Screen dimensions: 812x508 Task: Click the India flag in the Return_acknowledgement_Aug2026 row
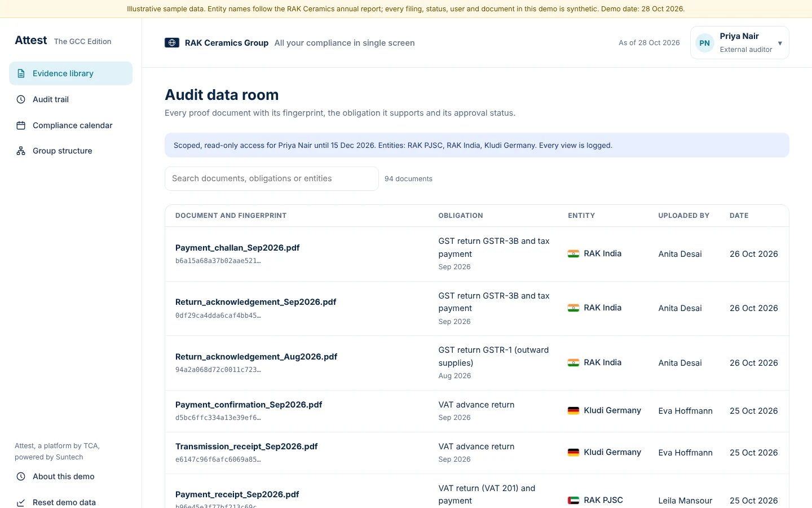(x=573, y=363)
